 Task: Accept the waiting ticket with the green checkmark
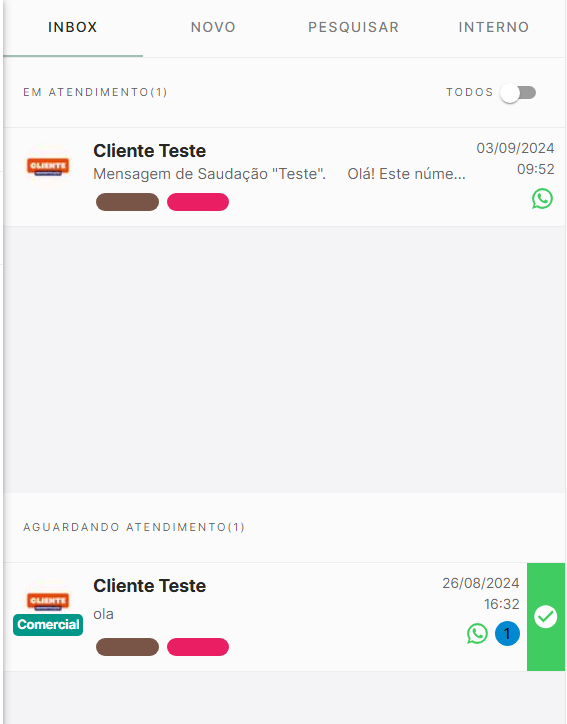(x=546, y=617)
